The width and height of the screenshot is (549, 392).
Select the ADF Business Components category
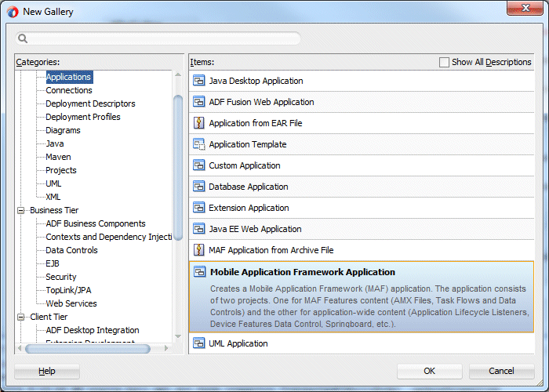click(x=96, y=223)
